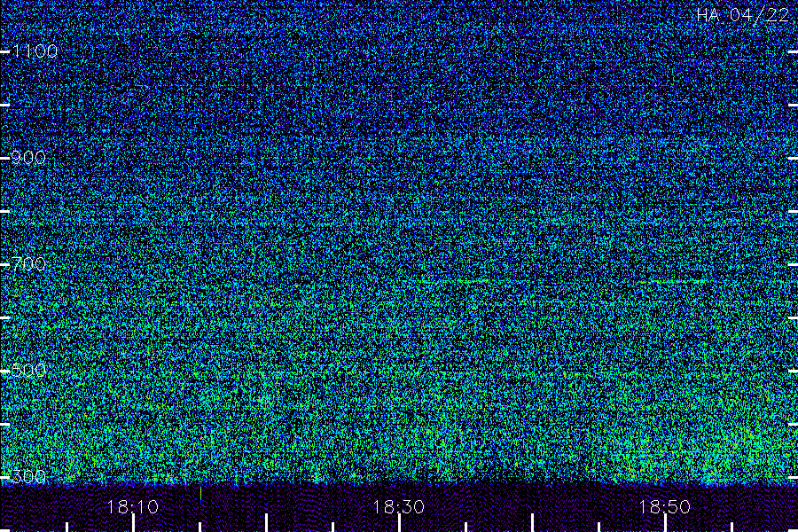The width and height of the screenshot is (798, 532).
Task: Click the HA 04/22 date label
Action: [x=742, y=15]
